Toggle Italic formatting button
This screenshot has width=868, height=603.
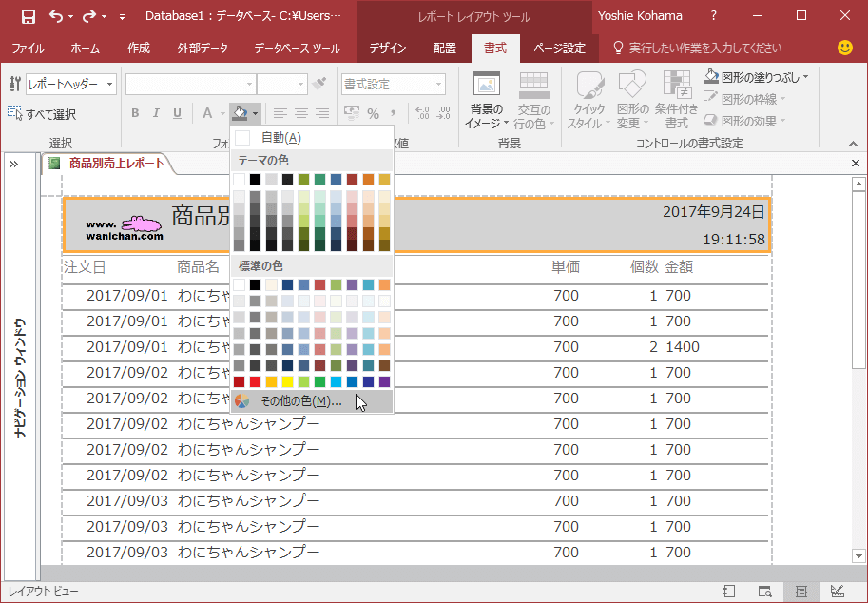click(x=156, y=113)
